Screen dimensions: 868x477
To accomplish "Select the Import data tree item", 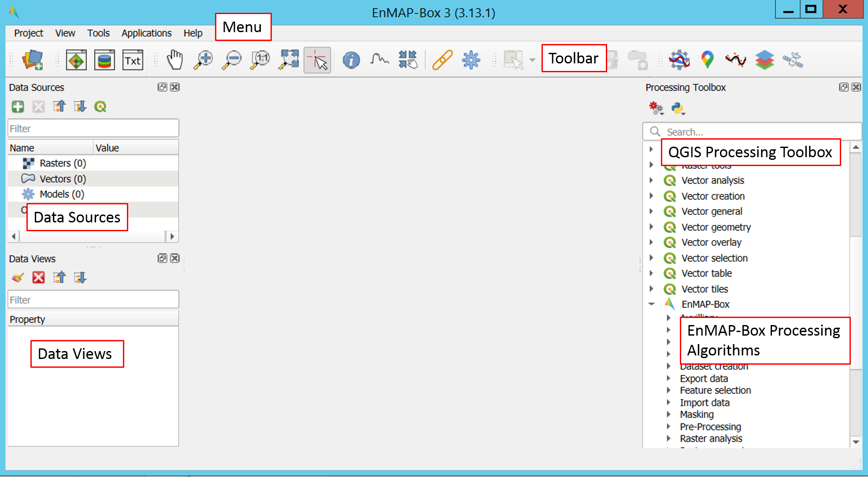I will 705,403.
